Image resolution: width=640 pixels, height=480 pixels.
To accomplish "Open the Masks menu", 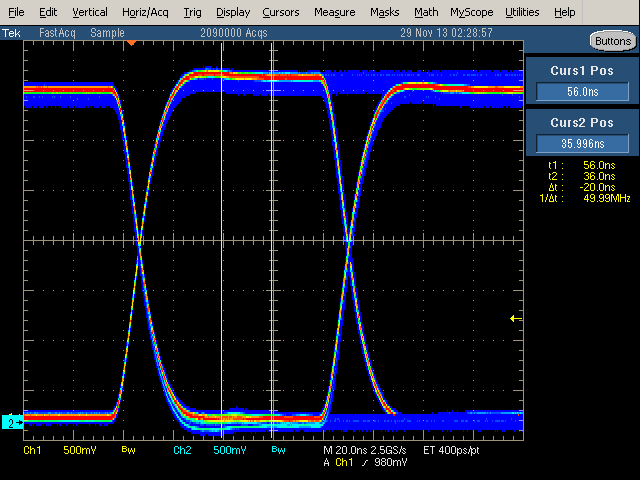I will 384,12.
